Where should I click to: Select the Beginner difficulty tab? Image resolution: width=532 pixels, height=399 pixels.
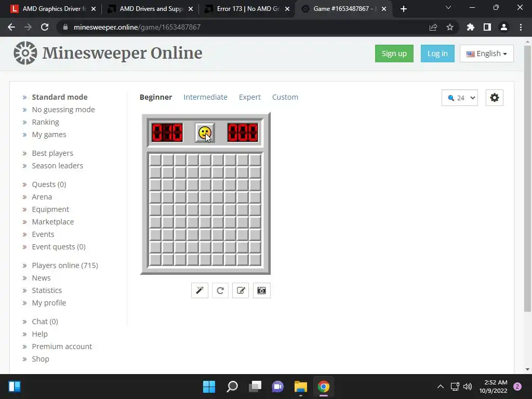[156, 97]
